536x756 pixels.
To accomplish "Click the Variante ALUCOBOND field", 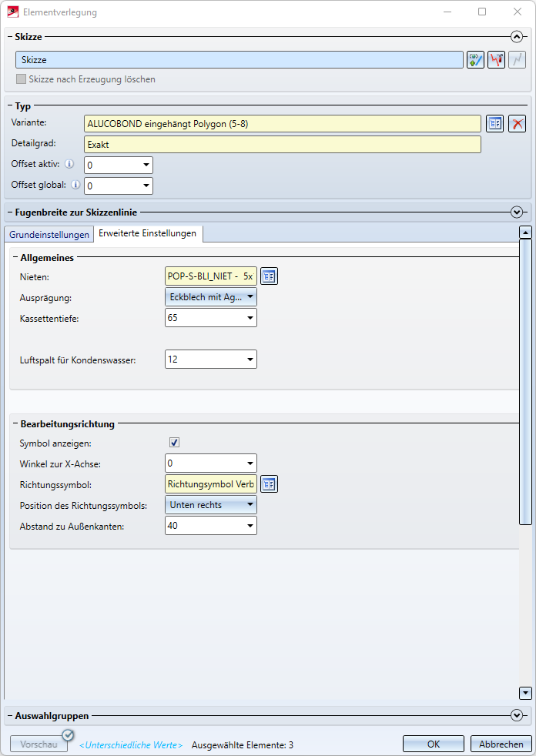I will pos(282,124).
